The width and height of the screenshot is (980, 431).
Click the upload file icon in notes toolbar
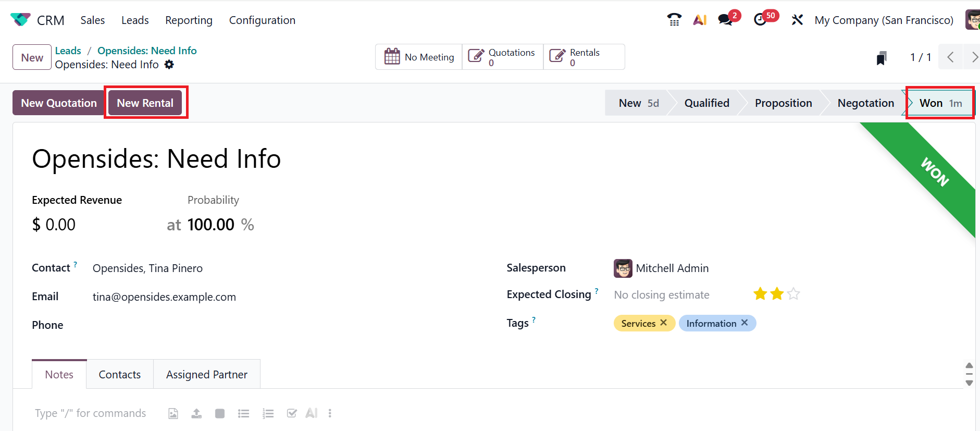196,413
